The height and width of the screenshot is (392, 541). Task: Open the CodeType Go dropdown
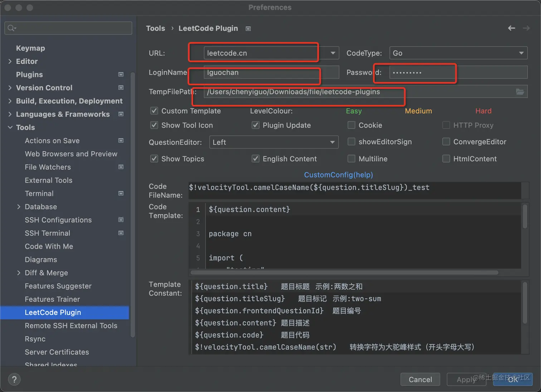[458, 53]
